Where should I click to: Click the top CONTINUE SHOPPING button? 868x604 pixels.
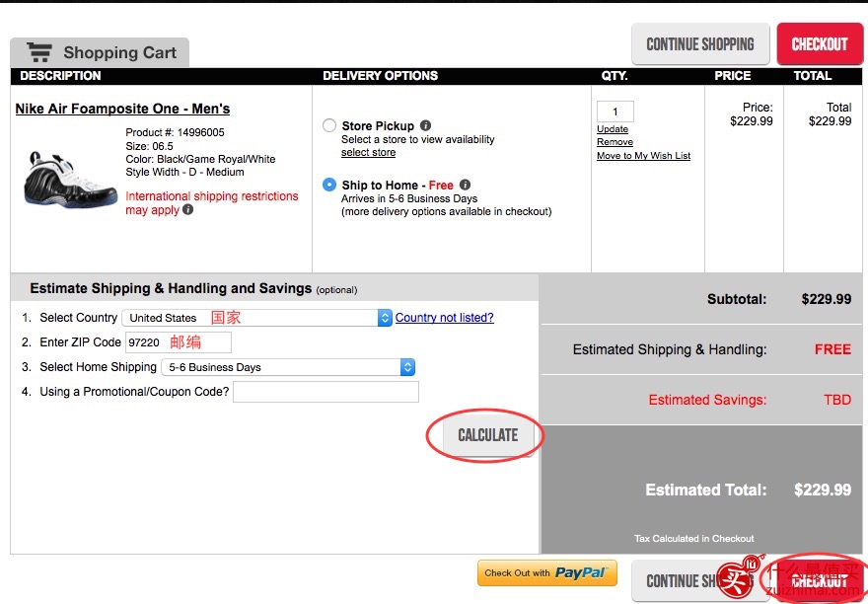(x=700, y=43)
